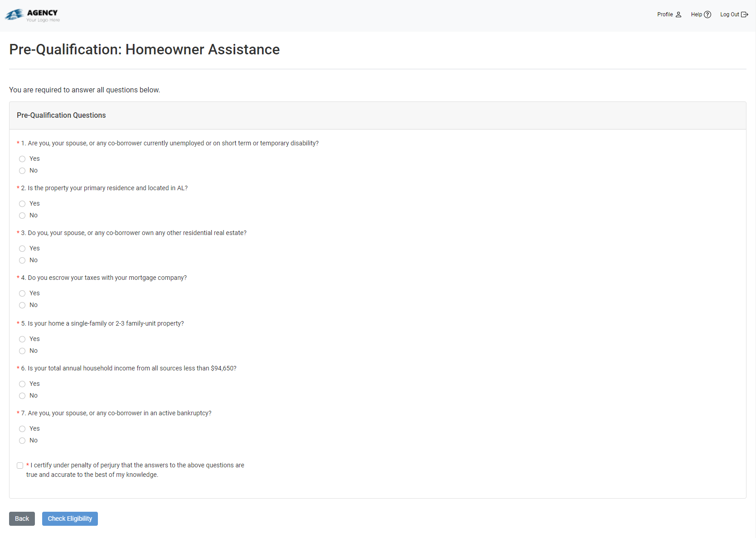Select Yes for owning other real estate
The image size is (756, 538).
coord(22,249)
